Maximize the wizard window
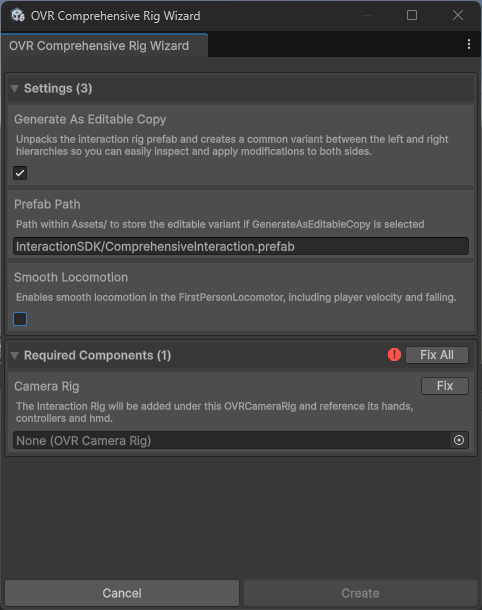This screenshot has width=482, height=610. (412, 15)
